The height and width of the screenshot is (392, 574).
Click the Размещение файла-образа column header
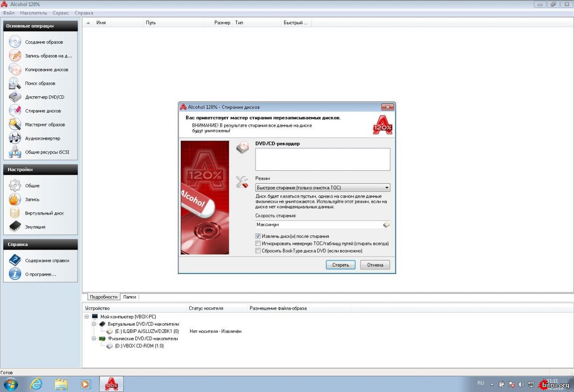point(299,308)
